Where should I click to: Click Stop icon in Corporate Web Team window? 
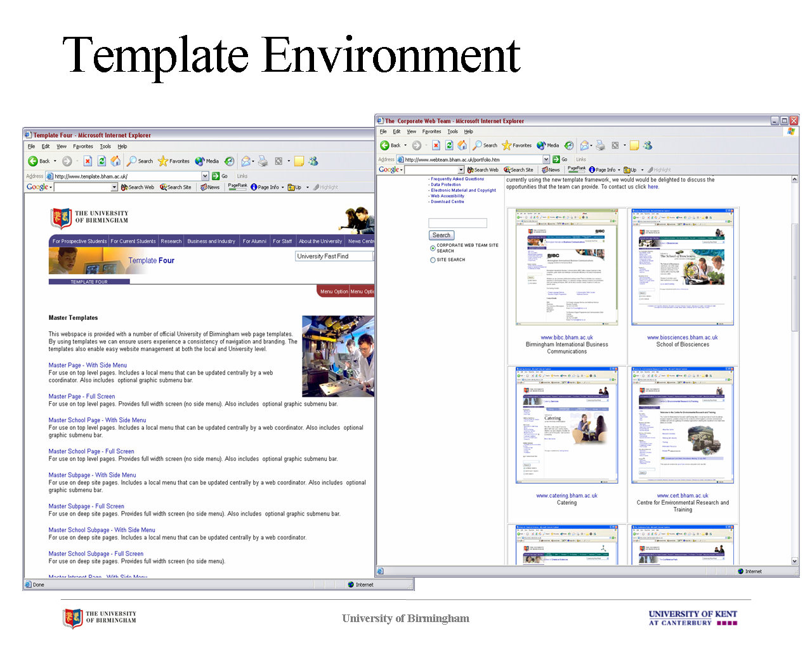436,145
